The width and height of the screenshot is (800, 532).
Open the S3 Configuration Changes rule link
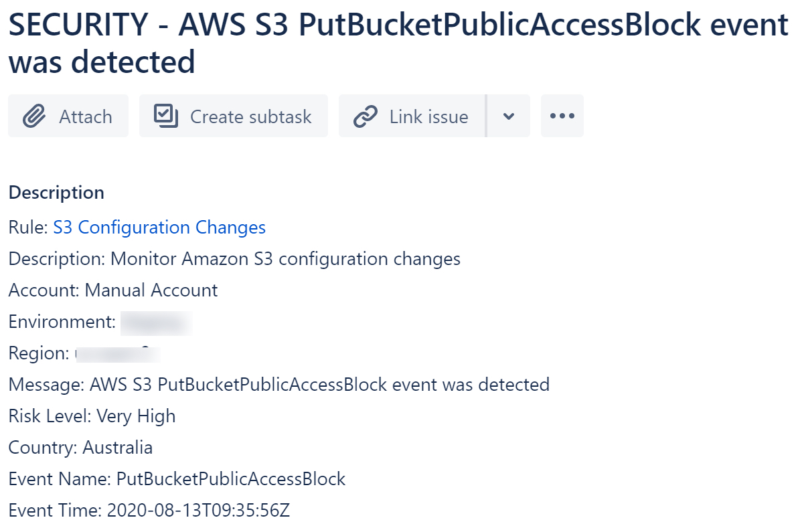tap(159, 228)
